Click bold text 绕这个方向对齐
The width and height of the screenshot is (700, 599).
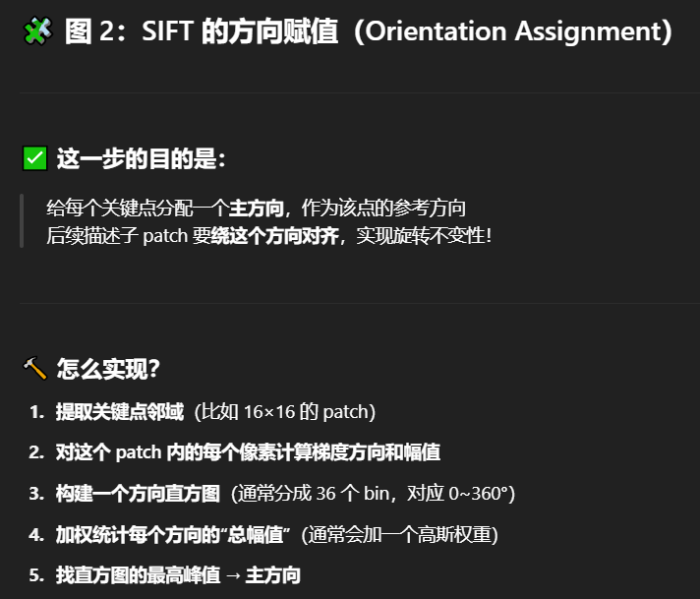coord(274,236)
